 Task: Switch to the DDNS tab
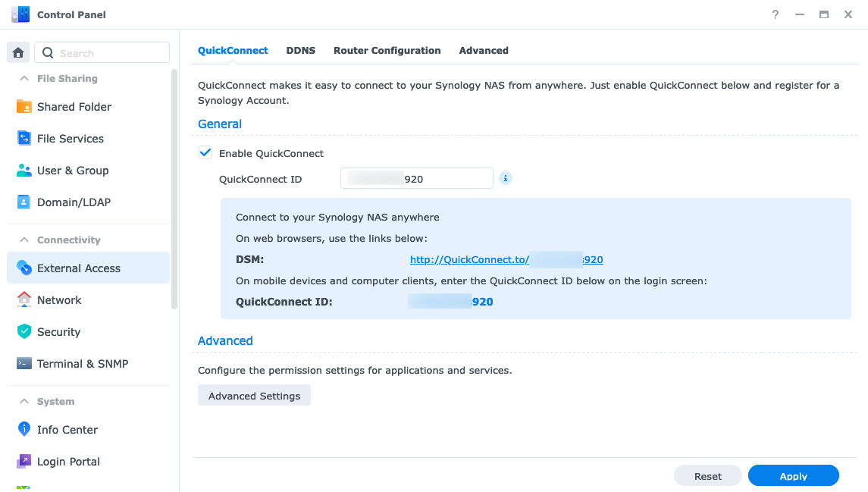[300, 51]
